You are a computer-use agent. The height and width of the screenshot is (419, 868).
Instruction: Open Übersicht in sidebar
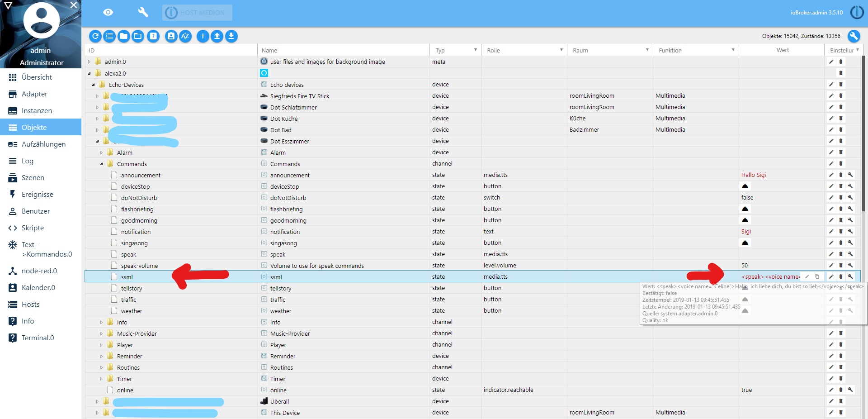tap(41, 77)
